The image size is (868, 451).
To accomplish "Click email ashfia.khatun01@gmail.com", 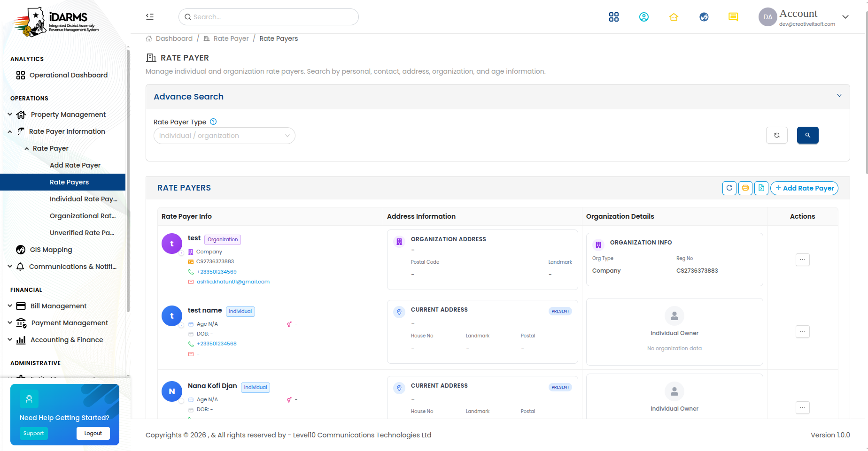I will pos(233,282).
